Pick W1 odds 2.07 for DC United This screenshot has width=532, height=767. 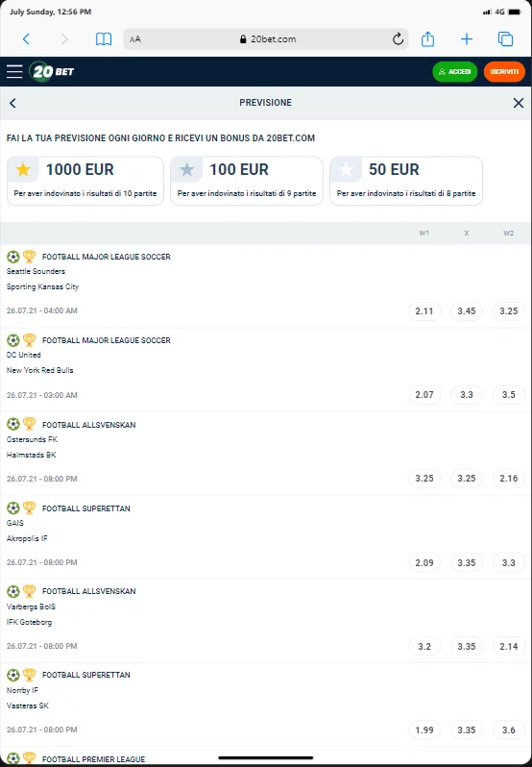click(424, 395)
